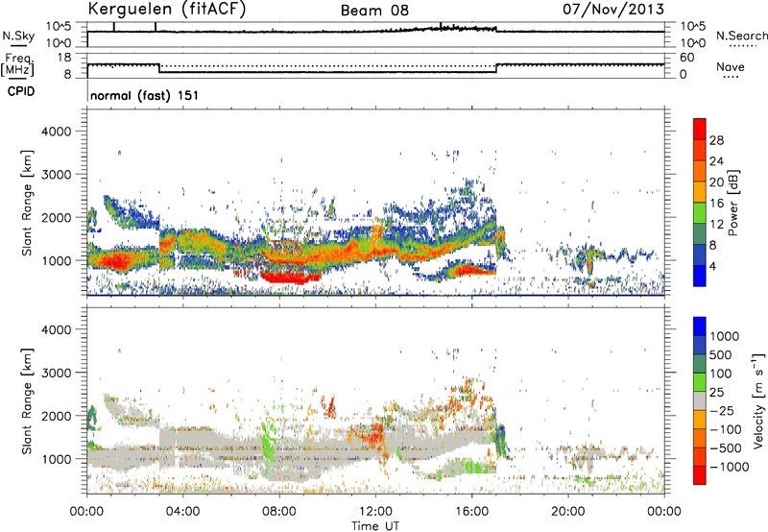Viewport: 768px width, 532px height.
Task: Click the 'N.Search' legend label
Action: click(741, 36)
